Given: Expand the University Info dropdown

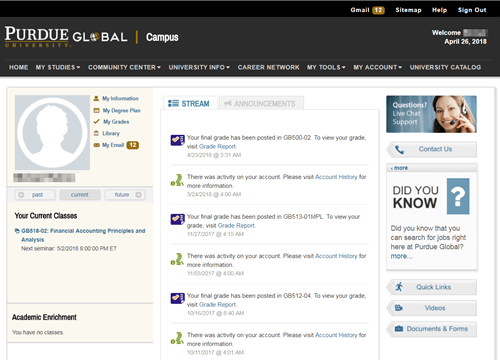Looking at the screenshot, I should (199, 67).
